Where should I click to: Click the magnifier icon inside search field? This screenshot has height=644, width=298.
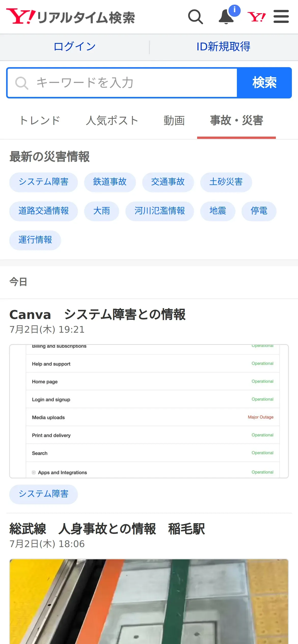22,83
